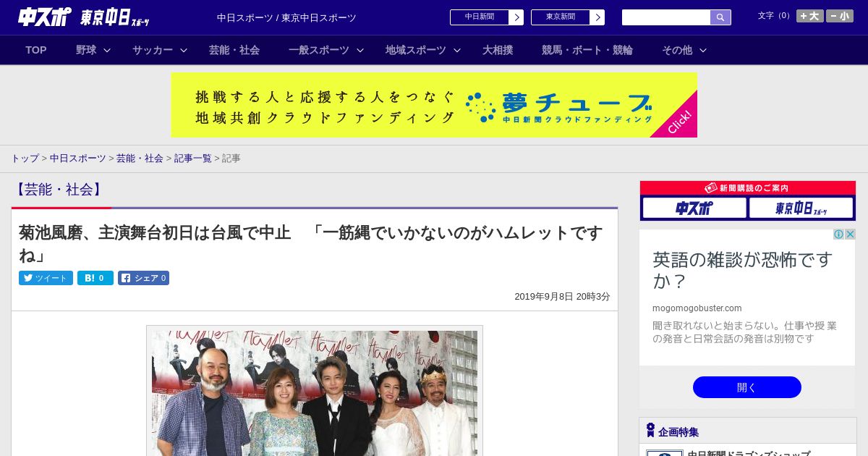Open ad info icon
The image size is (868, 456).
[839, 235]
